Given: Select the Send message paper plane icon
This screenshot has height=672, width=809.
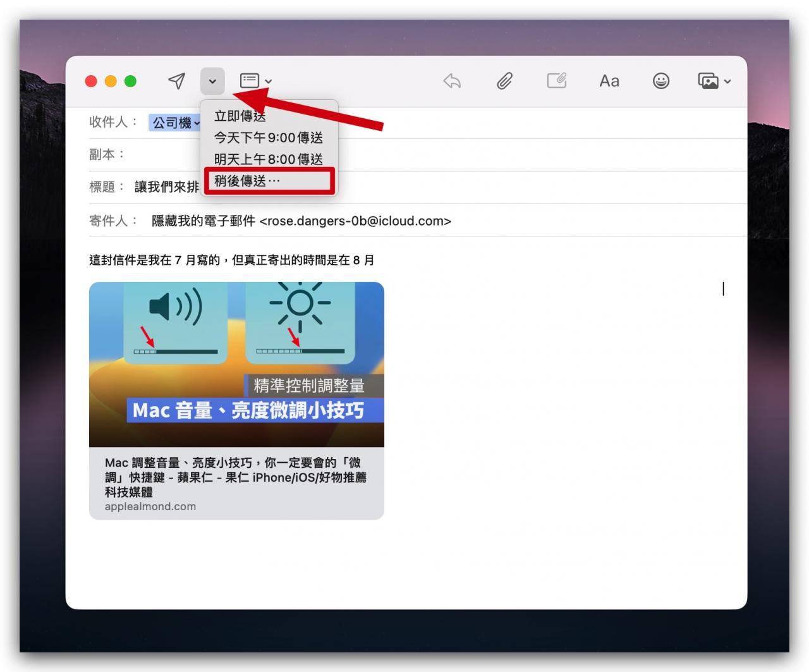Looking at the screenshot, I should click(176, 81).
